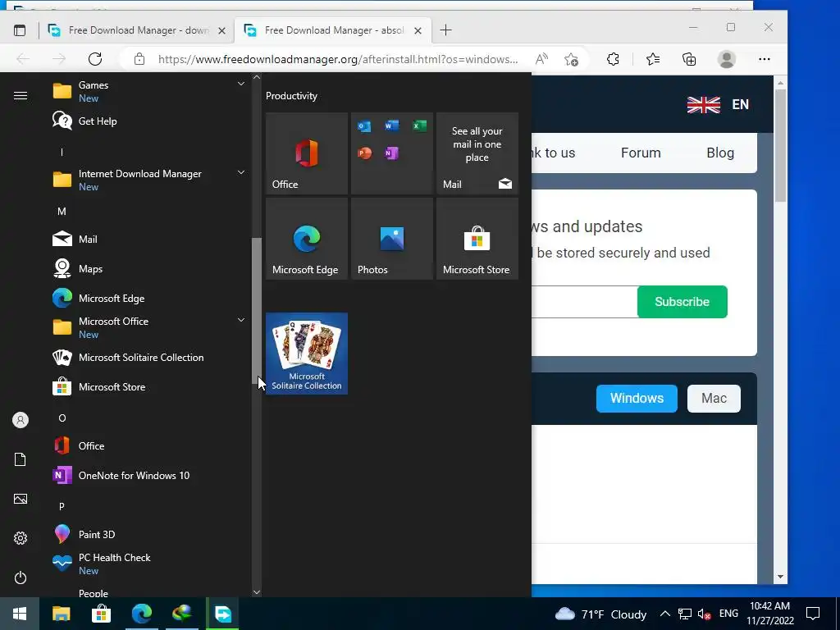Click the Windows Start button

[x=20, y=614]
